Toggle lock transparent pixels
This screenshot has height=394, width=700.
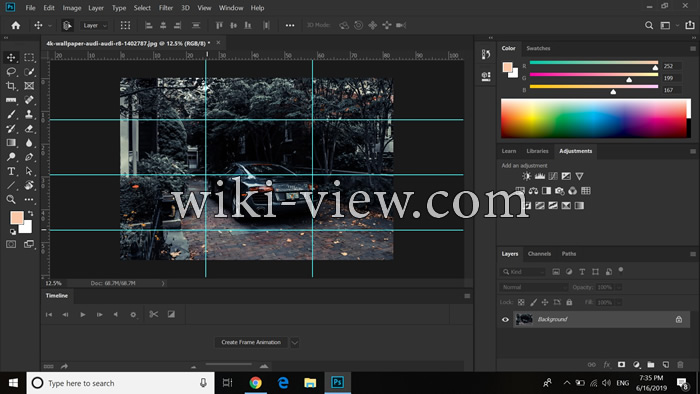pyautogui.click(x=521, y=302)
